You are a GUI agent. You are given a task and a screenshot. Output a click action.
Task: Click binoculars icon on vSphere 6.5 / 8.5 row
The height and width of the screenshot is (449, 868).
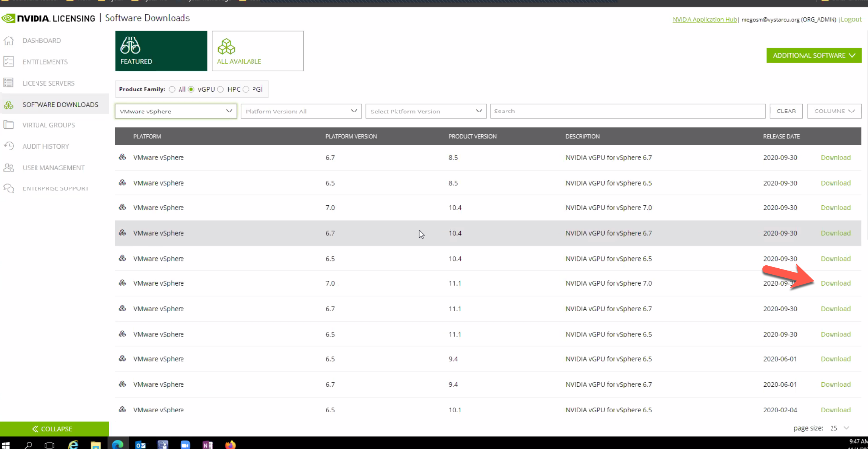(x=122, y=183)
